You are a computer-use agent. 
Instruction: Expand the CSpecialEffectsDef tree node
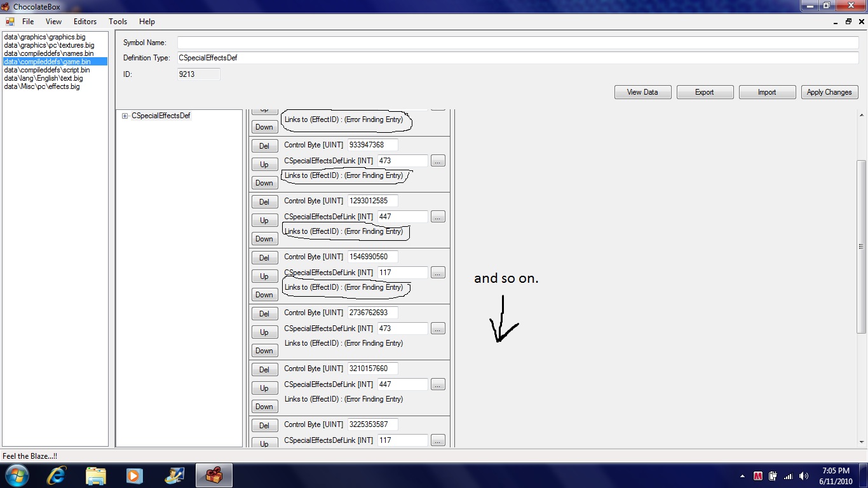125,116
